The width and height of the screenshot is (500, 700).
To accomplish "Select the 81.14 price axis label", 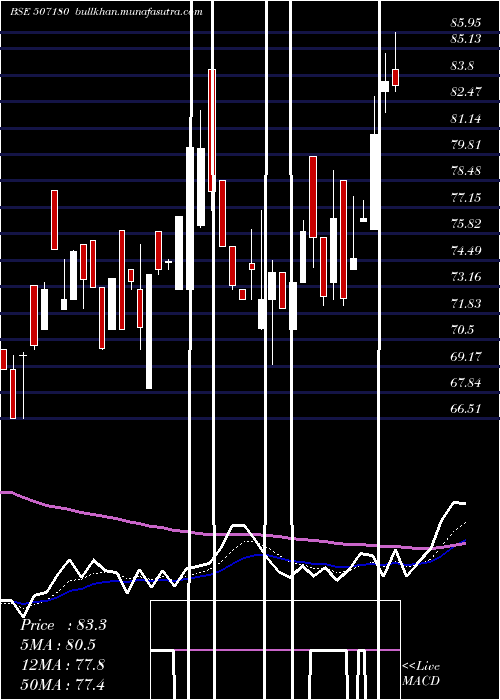I will point(466,119).
